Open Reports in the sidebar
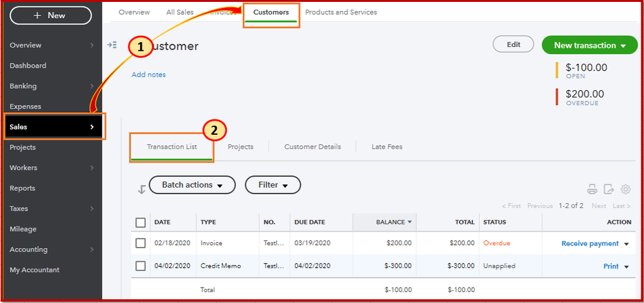The image size is (644, 303). coord(23,188)
